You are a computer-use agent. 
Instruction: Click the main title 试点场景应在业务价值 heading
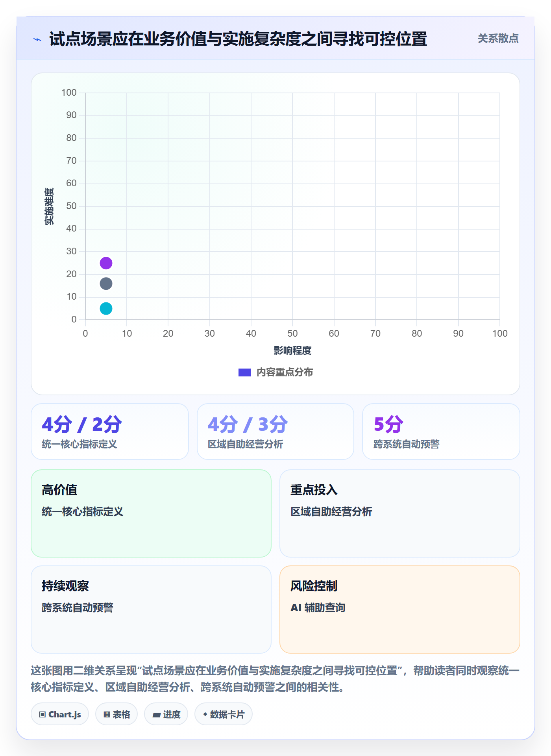tap(238, 39)
